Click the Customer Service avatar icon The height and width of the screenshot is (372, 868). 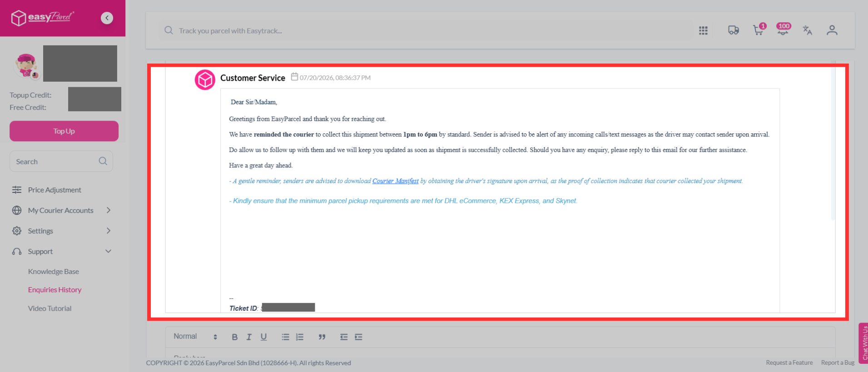tap(205, 80)
